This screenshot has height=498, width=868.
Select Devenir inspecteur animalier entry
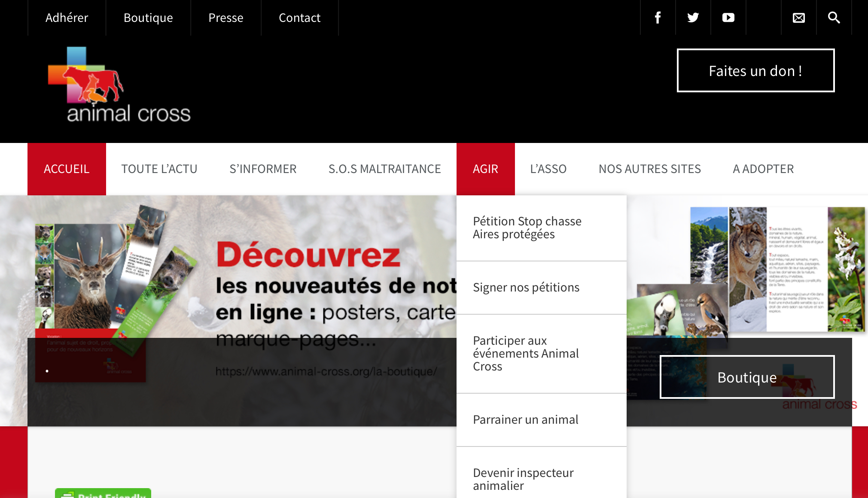pos(541,473)
